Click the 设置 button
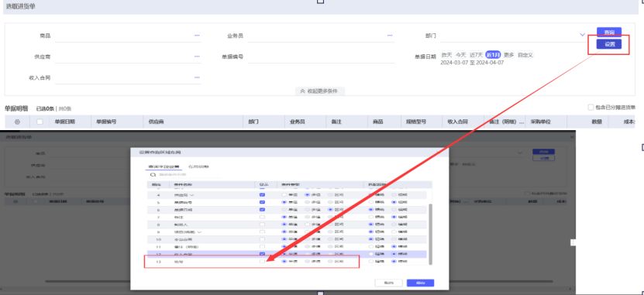This screenshot has height=295, width=644. click(608, 44)
